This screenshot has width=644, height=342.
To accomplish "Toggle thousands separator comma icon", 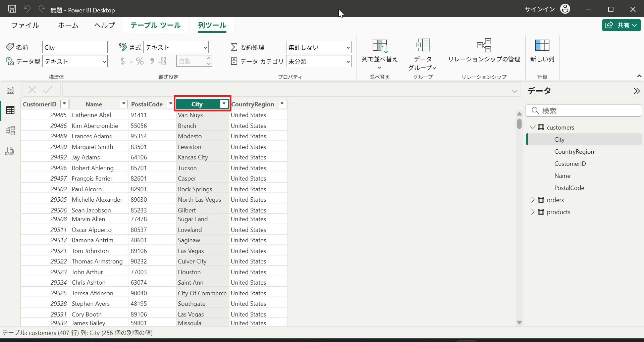I will (x=152, y=61).
